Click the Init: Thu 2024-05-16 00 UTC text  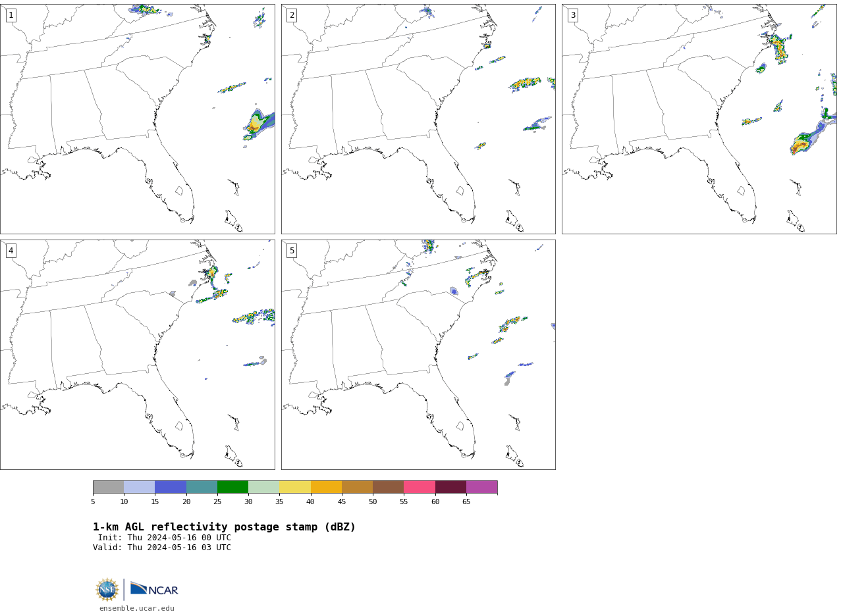[x=165, y=538]
